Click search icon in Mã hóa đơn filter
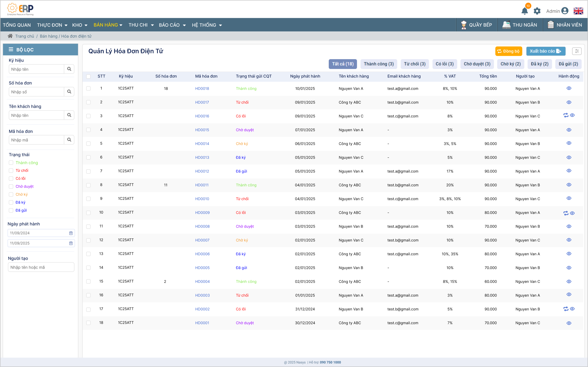The image size is (588, 367). 69,140
